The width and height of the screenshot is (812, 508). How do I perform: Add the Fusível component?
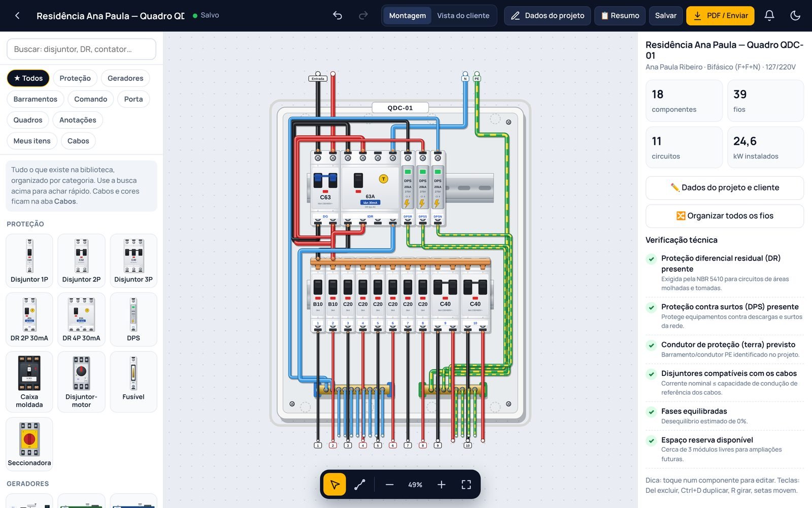pyautogui.click(x=133, y=382)
